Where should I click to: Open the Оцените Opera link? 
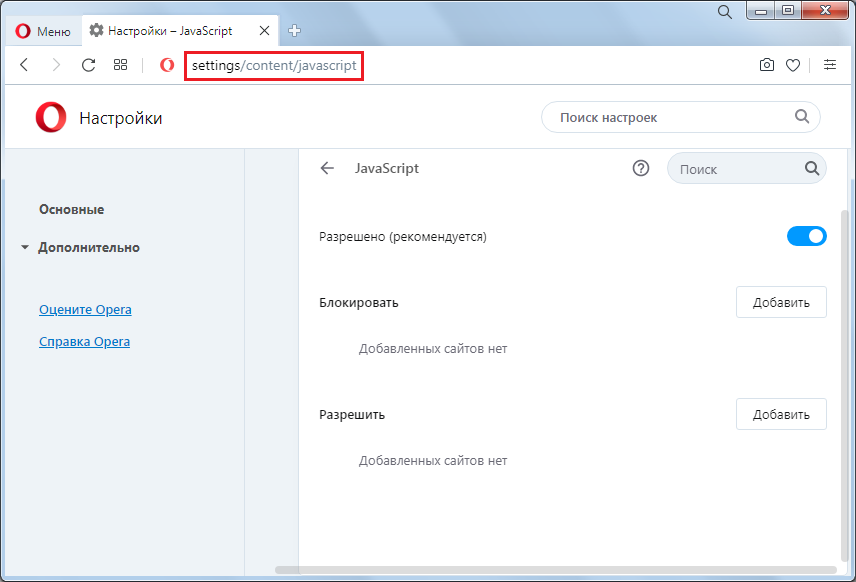point(85,310)
